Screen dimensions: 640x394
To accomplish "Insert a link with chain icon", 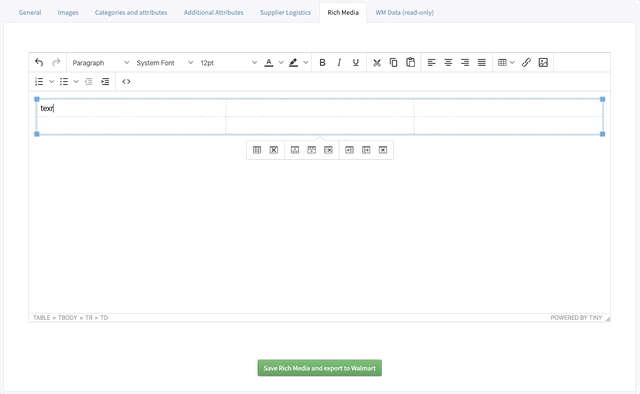I will pyautogui.click(x=526, y=62).
